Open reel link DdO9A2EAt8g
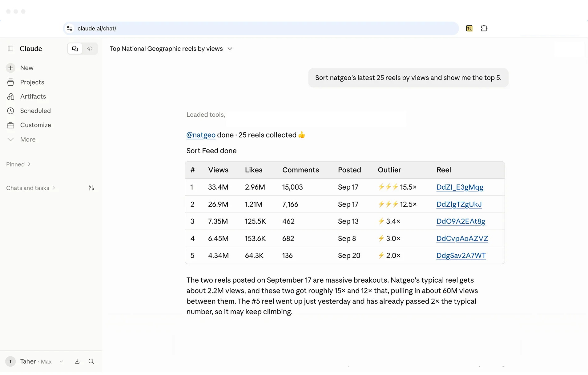 (x=461, y=221)
